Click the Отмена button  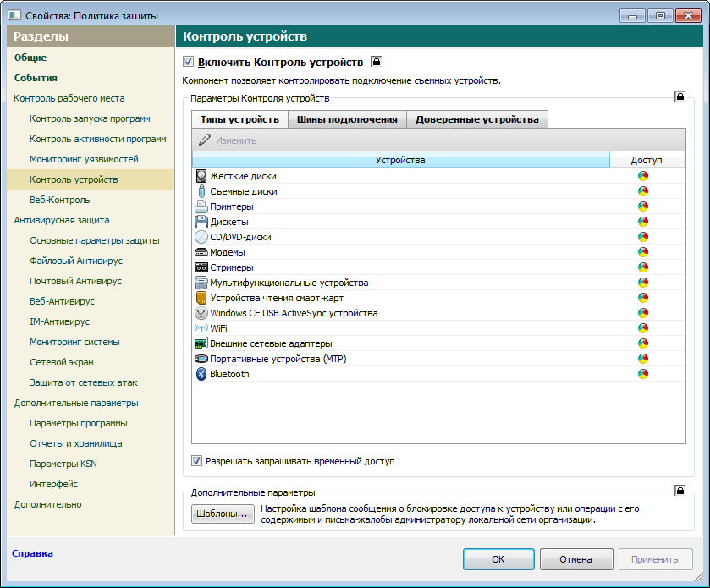(x=576, y=559)
